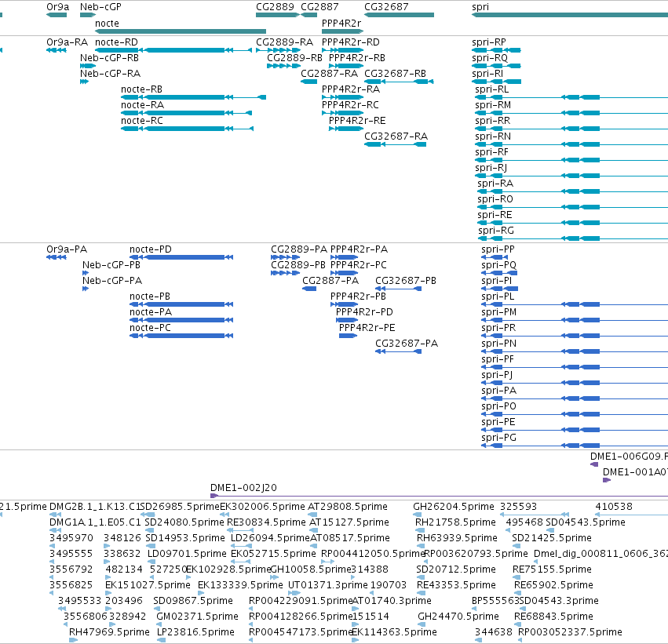Click transcript spri-RP
This screenshot has height=644, width=668.
(x=496, y=50)
